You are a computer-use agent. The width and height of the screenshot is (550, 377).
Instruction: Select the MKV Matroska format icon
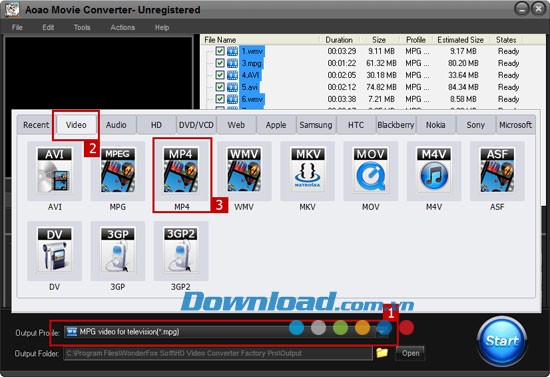click(x=307, y=171)
